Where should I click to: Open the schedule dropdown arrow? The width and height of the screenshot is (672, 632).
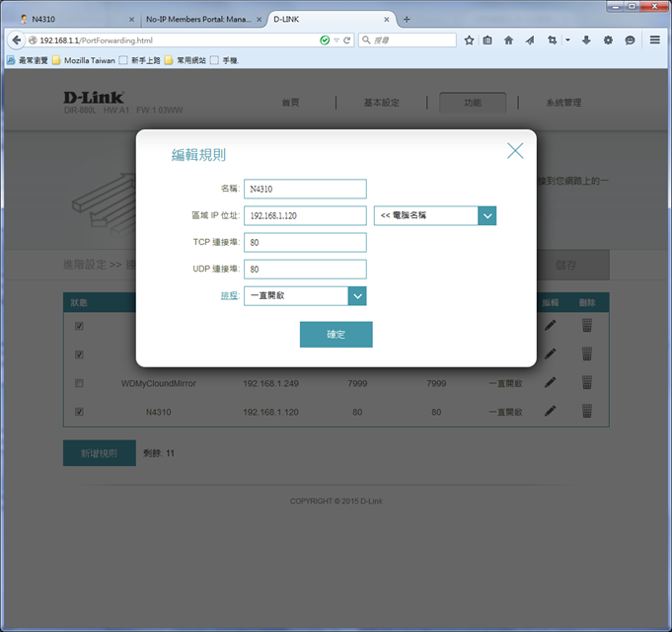357,296
